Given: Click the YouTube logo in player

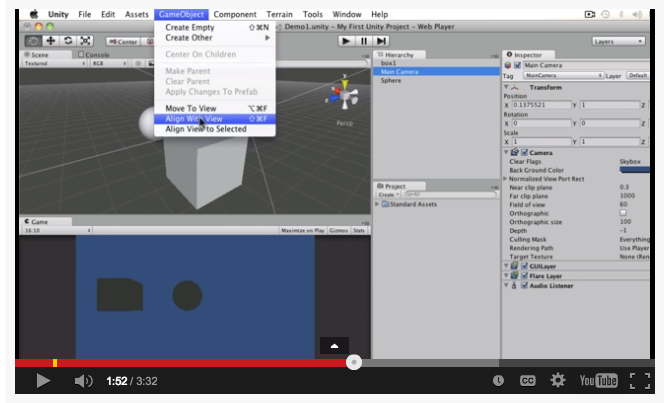Looking at the screenshot, I should point(598,381).
